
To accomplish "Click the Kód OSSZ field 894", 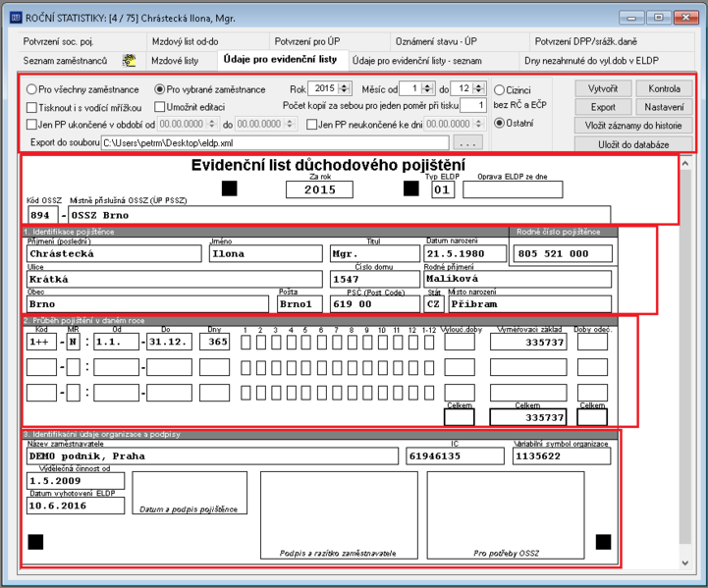I will point(42,215).
